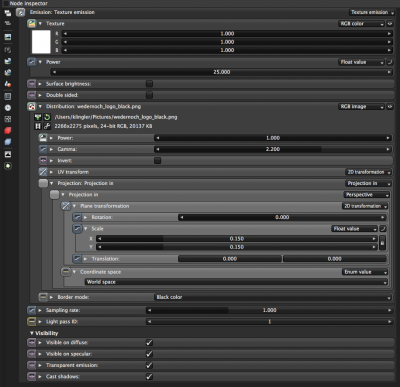Click the Float value dropdown for Scale

click(355, 229)
